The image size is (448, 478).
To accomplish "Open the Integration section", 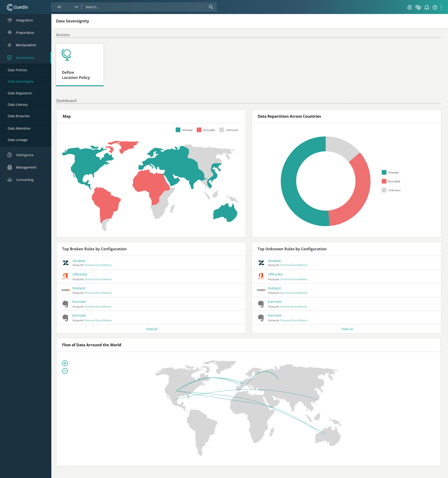I will coord(24,20).
